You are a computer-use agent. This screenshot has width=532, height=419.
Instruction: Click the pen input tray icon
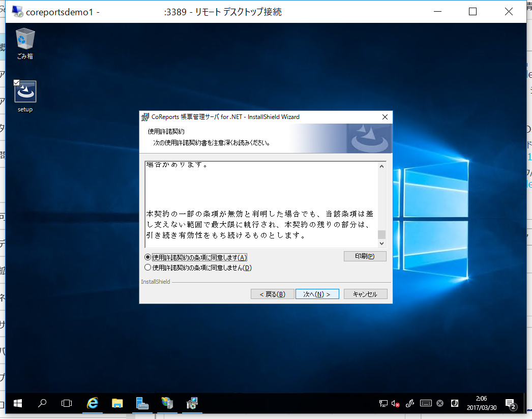point(410,403)
